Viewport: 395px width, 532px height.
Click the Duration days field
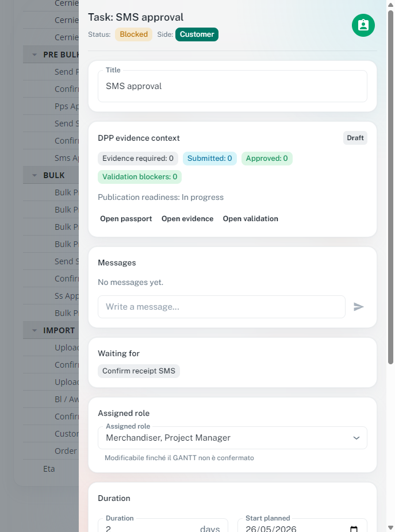coord(149,528)
